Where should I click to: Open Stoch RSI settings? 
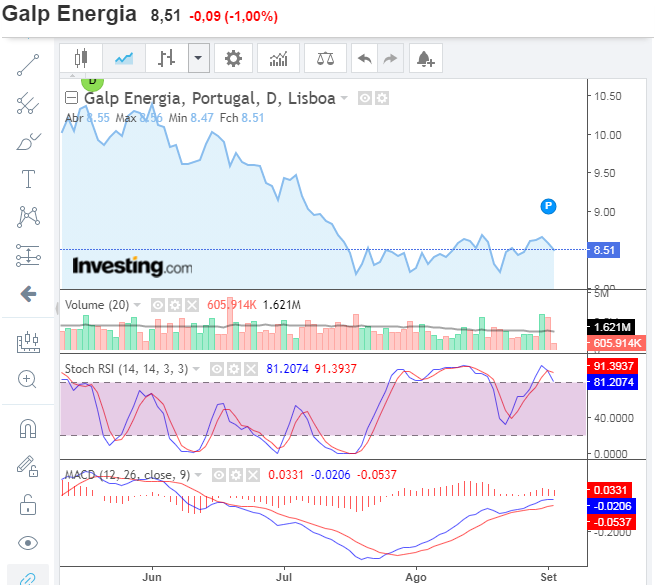click(x=234, y=369)
